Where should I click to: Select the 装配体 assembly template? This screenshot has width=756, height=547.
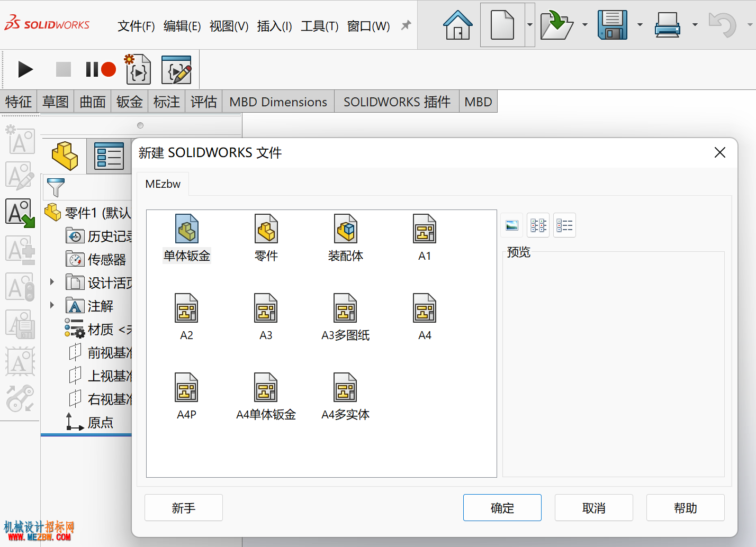coord(345,238)
